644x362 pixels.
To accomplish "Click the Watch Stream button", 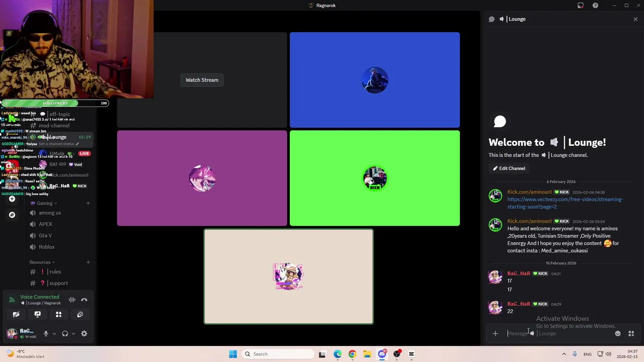I will pyautogui.click(x=202, y=80).
